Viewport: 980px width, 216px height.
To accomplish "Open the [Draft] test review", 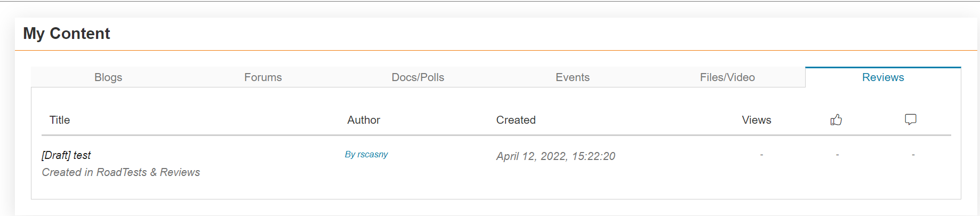I will tap(66, 155).
